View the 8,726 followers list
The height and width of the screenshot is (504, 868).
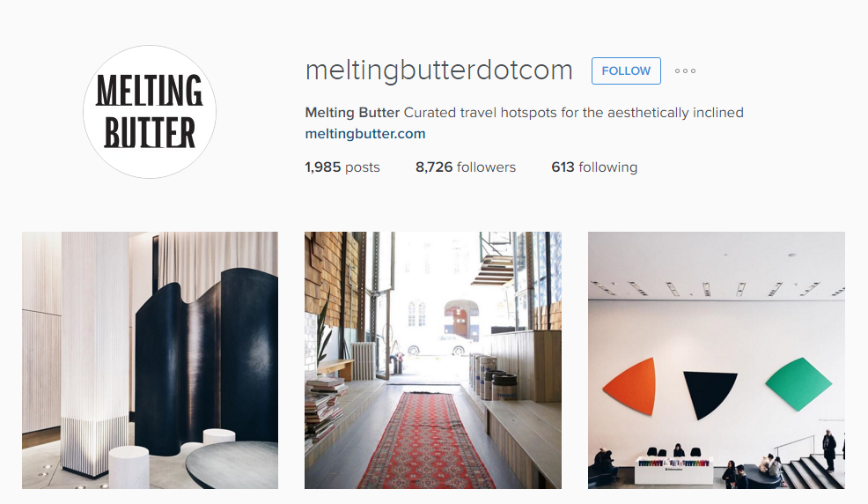[x=466, y=167]
